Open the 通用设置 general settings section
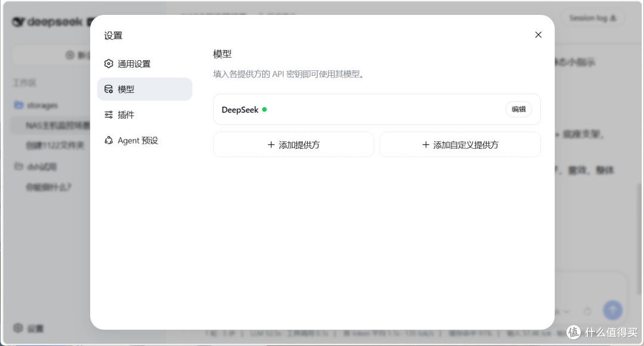644x346 pixels. 144,64
